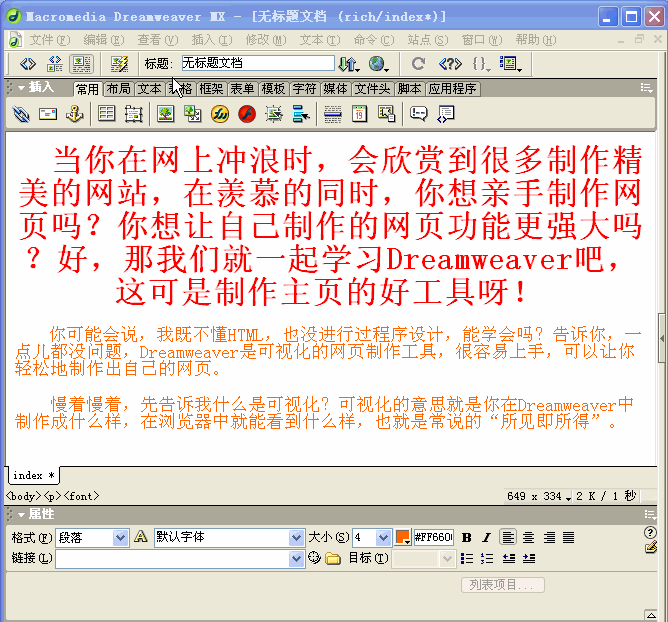This screenshot has height=622, width=668.
Task: Switch to 表单 insert tab
Action: pyautogui.click(x=242, y=89)
